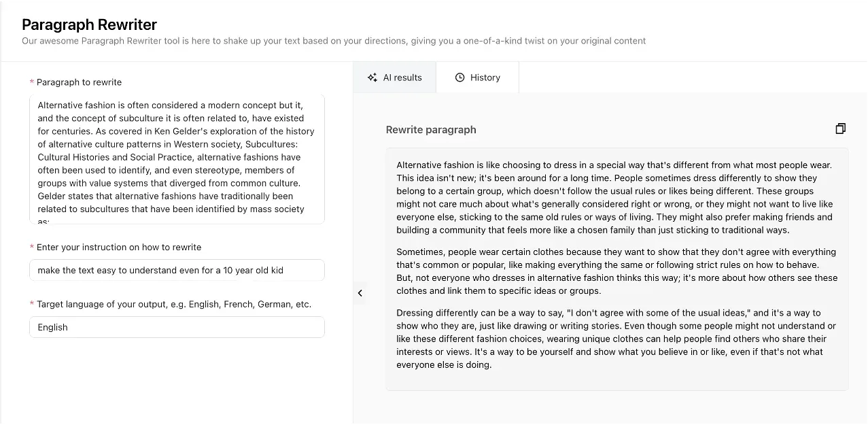Click the Paragraph Rewriter page title

point(89,24)
